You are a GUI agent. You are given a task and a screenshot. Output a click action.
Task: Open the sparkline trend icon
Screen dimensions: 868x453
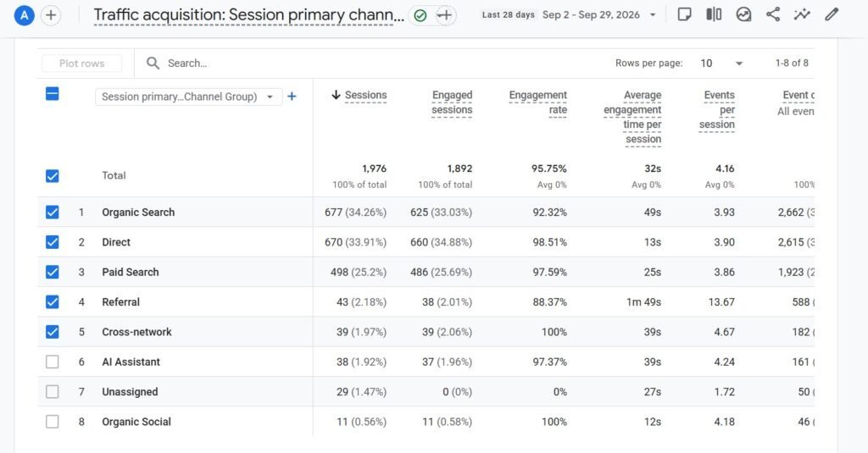point(802,14)
